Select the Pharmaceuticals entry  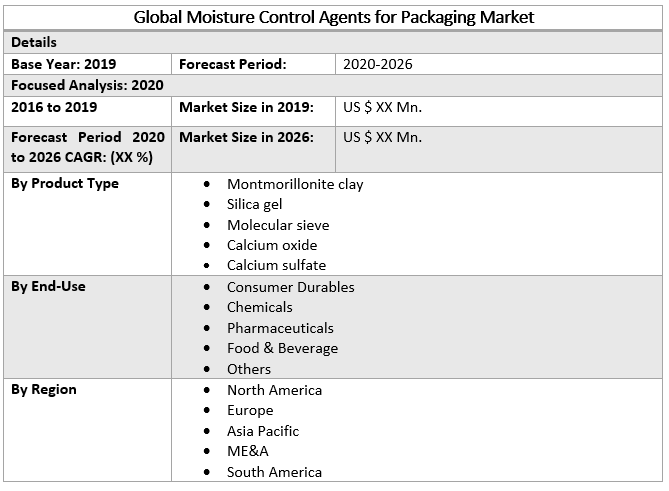pos(280,328)
